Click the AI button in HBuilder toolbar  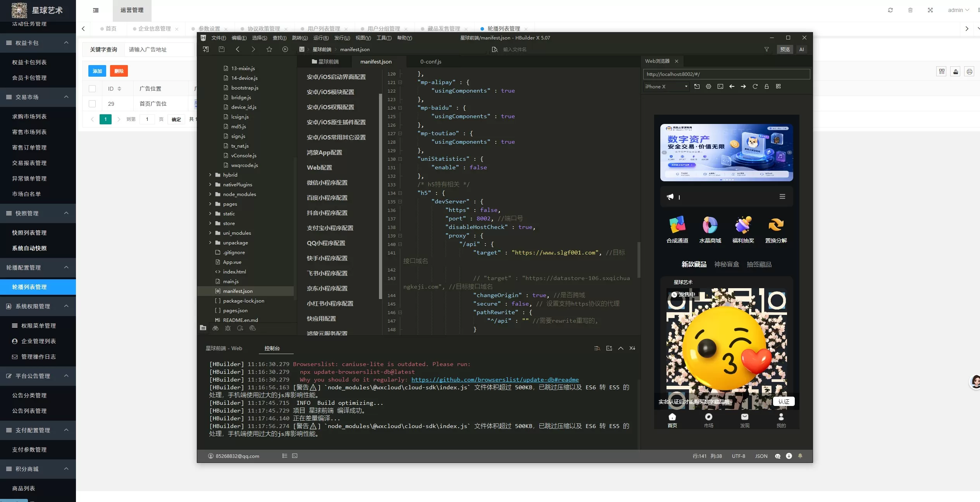802,49
